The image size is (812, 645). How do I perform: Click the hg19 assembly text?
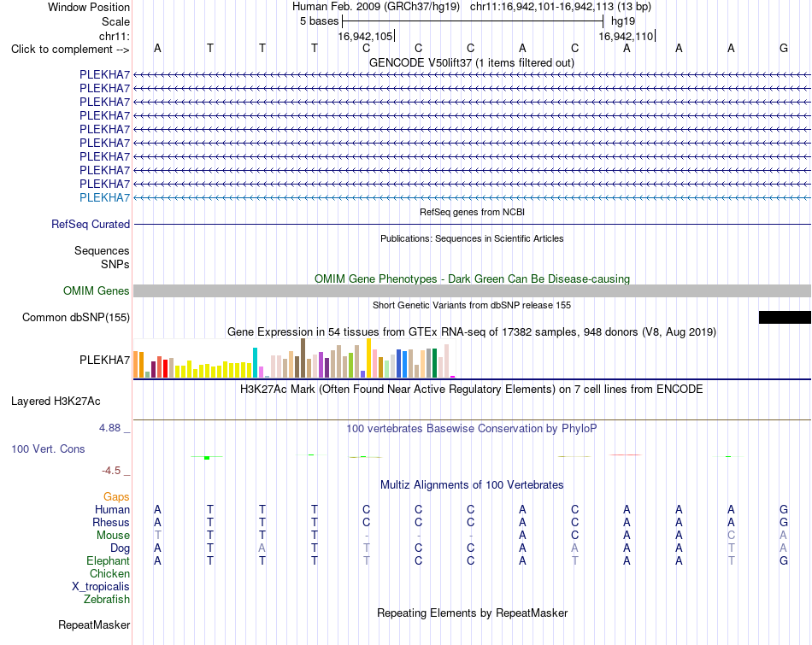pyautogui.click(x=623, y=21)
